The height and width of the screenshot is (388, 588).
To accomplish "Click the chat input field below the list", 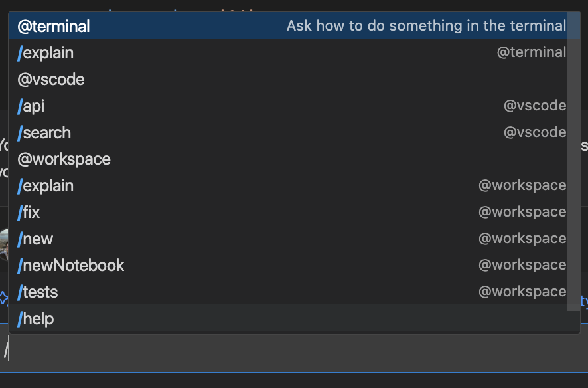I will (x=292, y=352).
